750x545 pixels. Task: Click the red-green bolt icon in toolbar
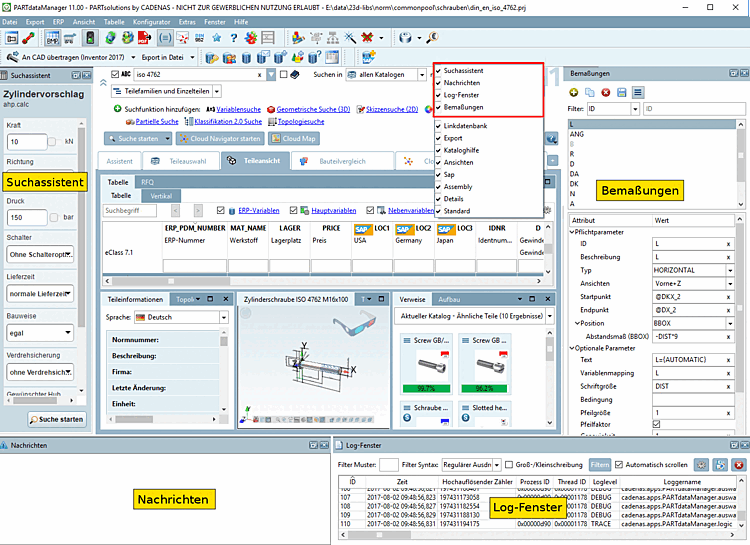pyautogui.click(x=28, y=37)
